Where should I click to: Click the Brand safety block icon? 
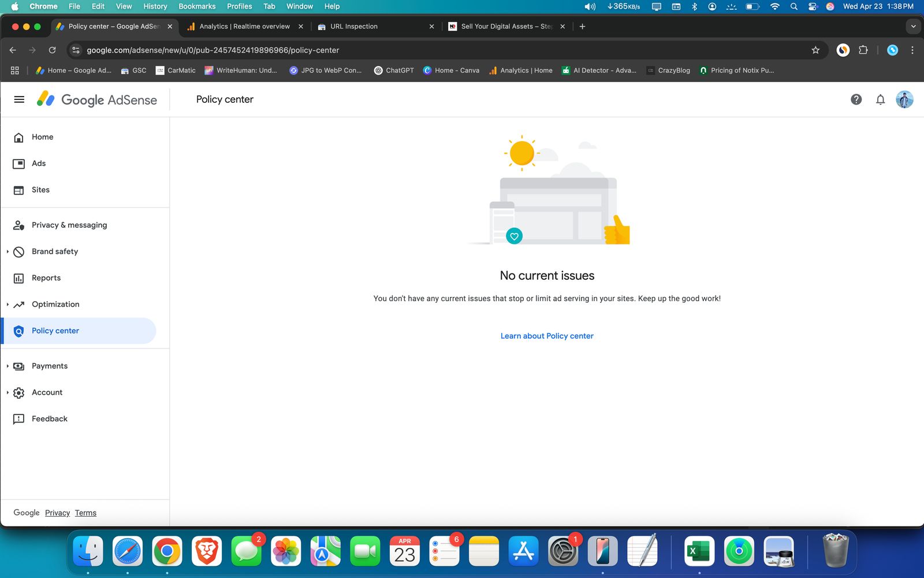tap(18, 251)
